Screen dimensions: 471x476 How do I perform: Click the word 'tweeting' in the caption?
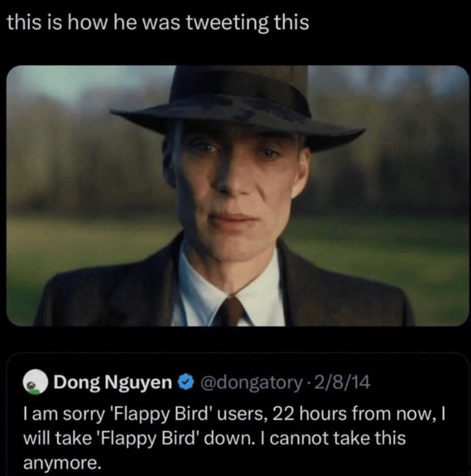[x=227, y=24]
